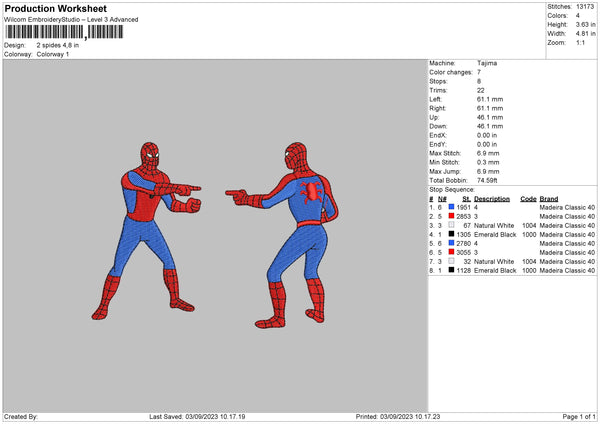Viewport: 600px width, 424px height.
Task: Select stitch count '3055' in row 6
Action: 463,253
